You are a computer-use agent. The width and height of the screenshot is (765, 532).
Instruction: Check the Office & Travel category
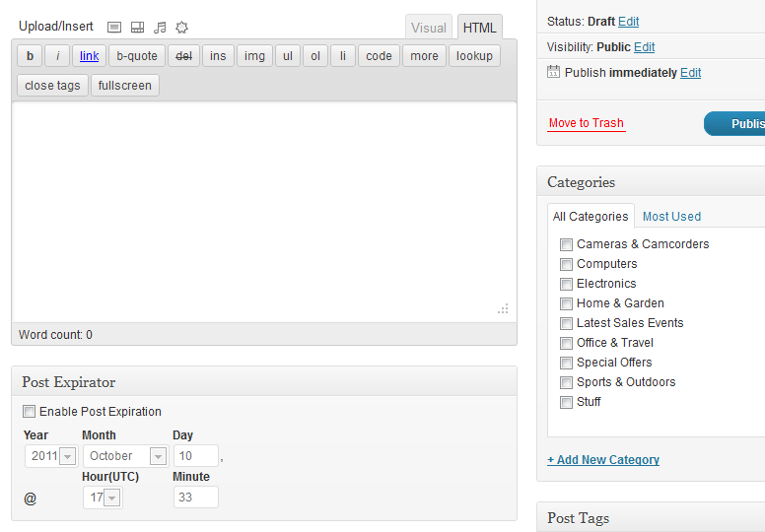click(566, 343)
